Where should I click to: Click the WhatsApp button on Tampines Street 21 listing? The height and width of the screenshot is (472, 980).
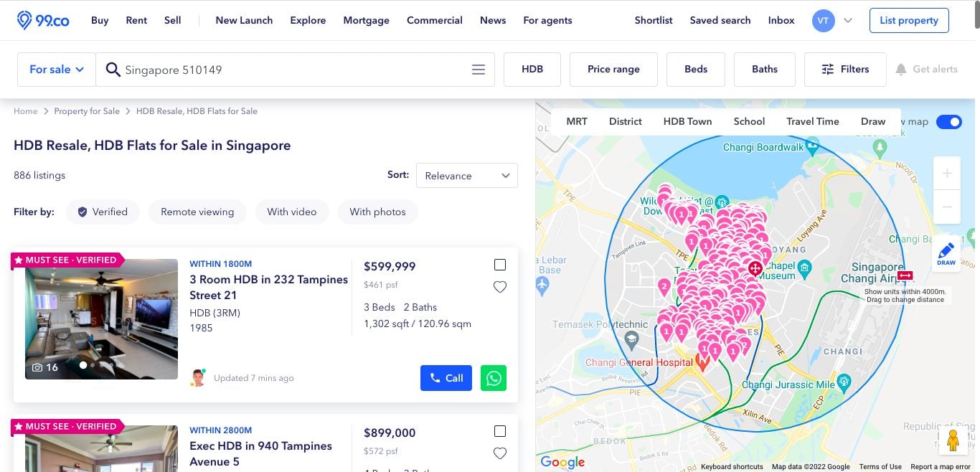[x=494, y=378]
